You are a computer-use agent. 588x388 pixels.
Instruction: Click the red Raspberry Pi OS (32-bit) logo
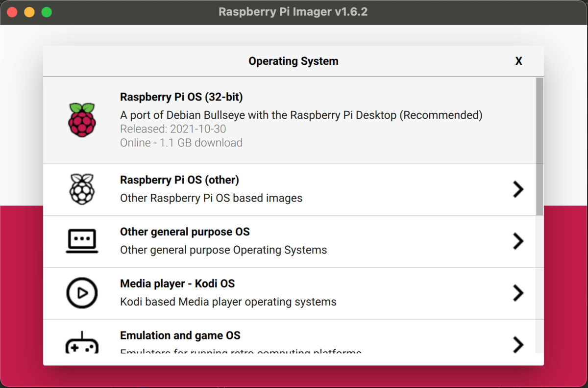[82, 120]
